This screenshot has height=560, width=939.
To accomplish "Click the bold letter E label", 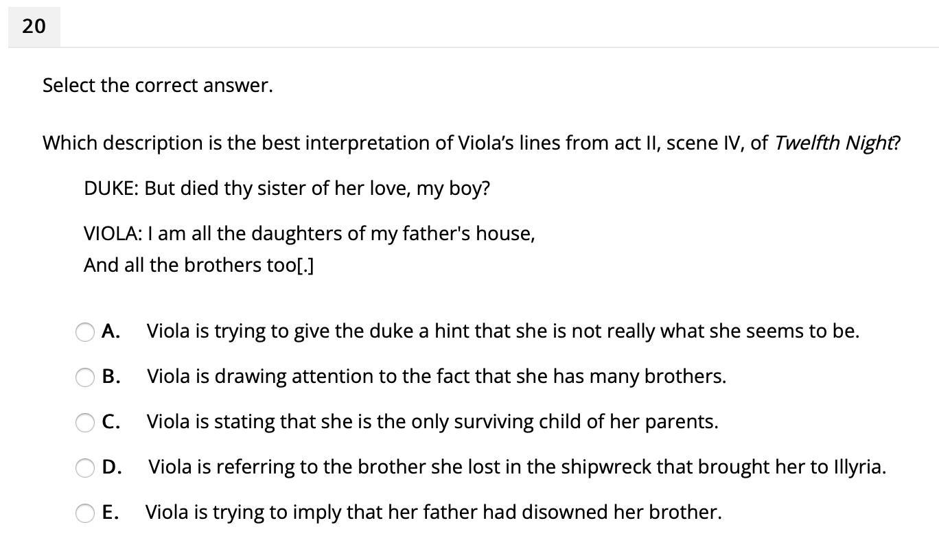I will pos(110,512).
